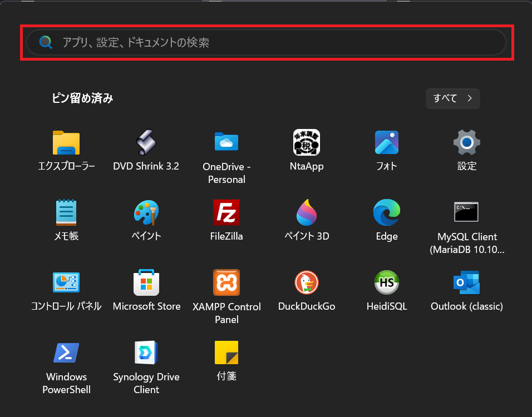The image size is (532, 417).
Task: Launch DVD Shrink 3.2
Action: tap(146, 142)
